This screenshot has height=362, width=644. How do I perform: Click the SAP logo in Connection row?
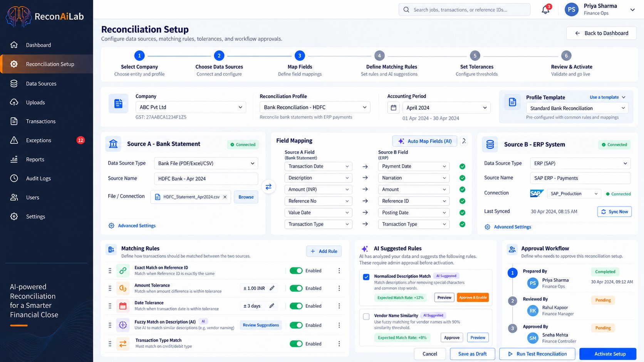tap(537, 194)
